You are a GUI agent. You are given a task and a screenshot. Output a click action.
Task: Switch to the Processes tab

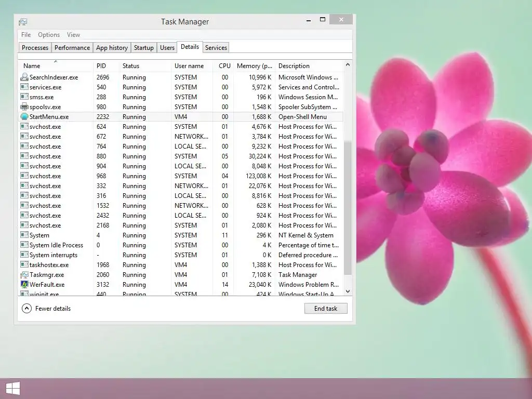click(35, 47)
